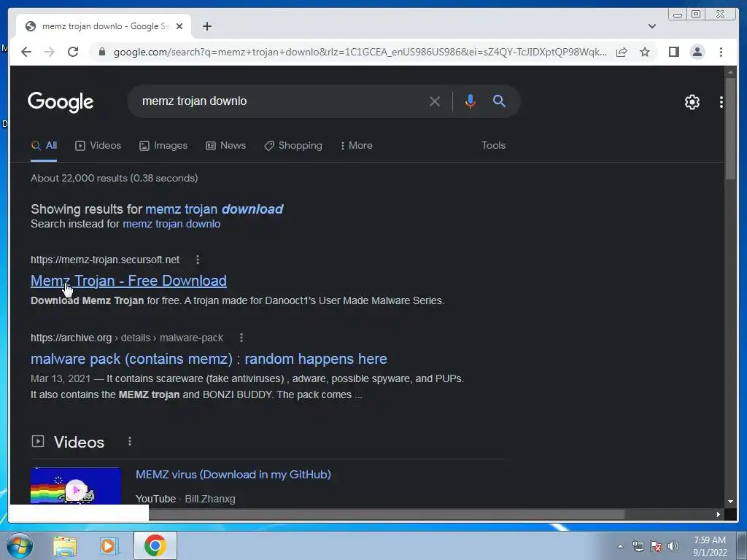
Task: Click the https://archive.org details breadcrumb
Action: coord(127,338)
